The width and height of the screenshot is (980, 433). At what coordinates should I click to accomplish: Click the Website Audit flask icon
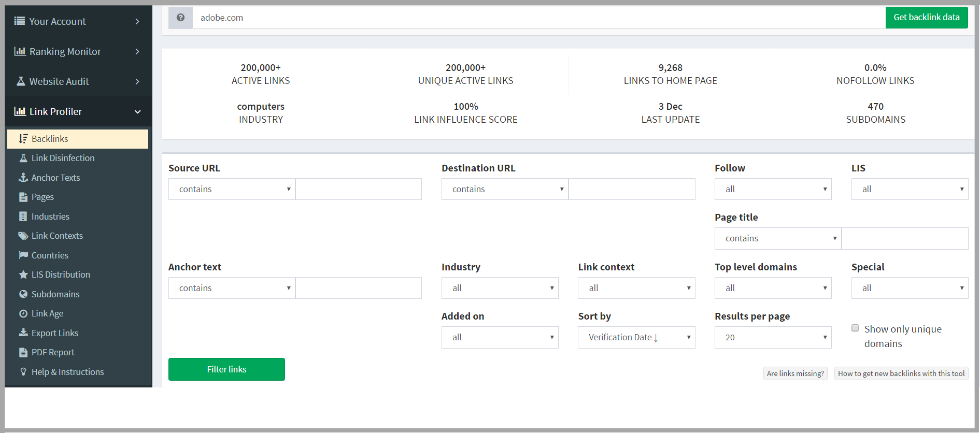[x=21, y=81]
